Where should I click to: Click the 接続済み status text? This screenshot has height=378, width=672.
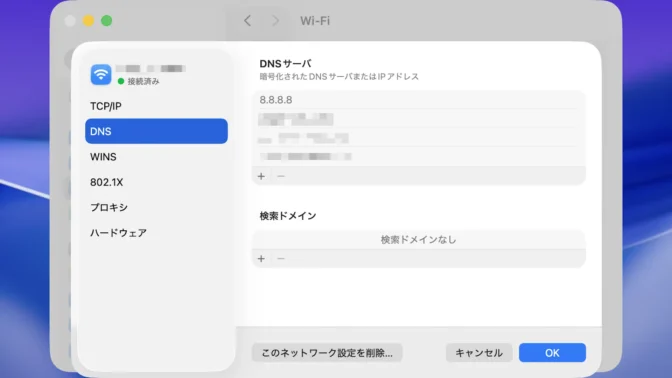tap(143, 81)
